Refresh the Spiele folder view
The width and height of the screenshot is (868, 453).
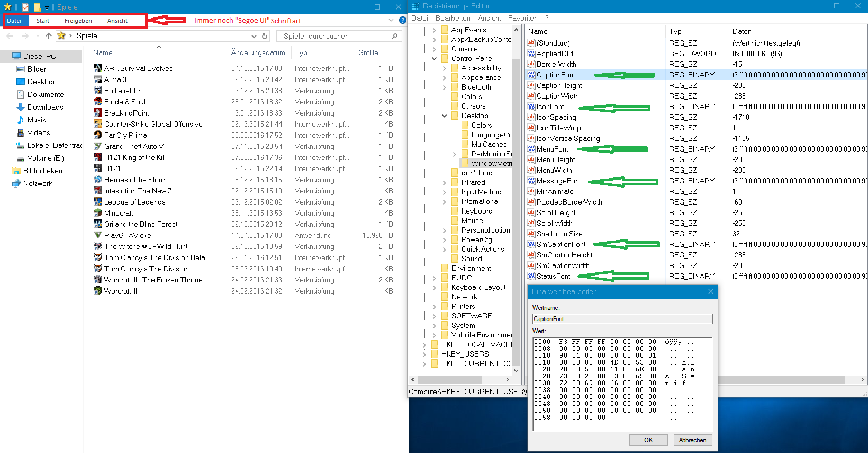coord(265,36)
